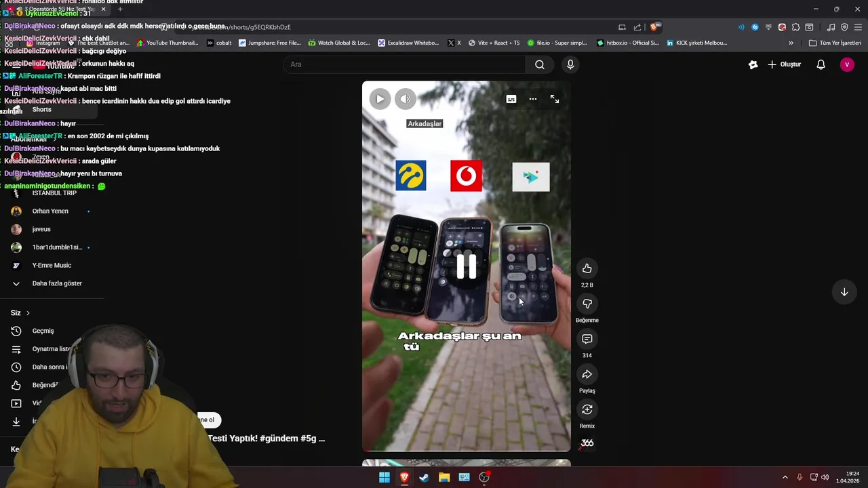Open Geçmiş history page
Image resolution: width=868 pixels, height=488 pixels.
[43, 331]
